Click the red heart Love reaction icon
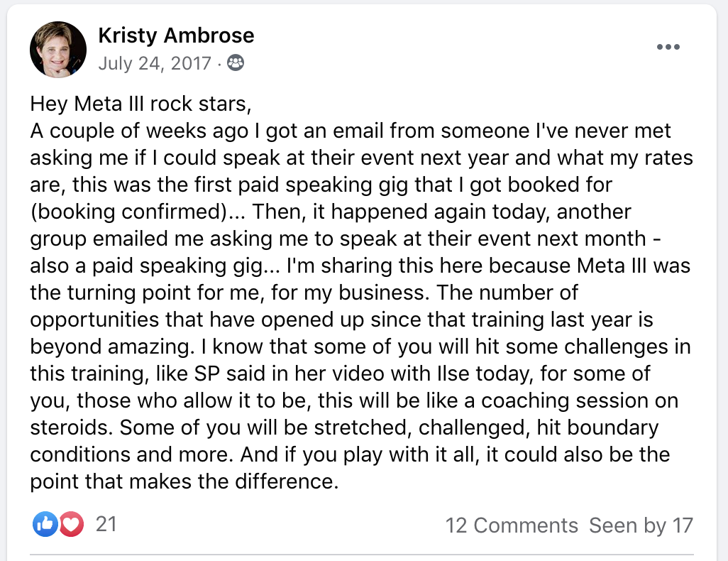 tap(71, 524)
